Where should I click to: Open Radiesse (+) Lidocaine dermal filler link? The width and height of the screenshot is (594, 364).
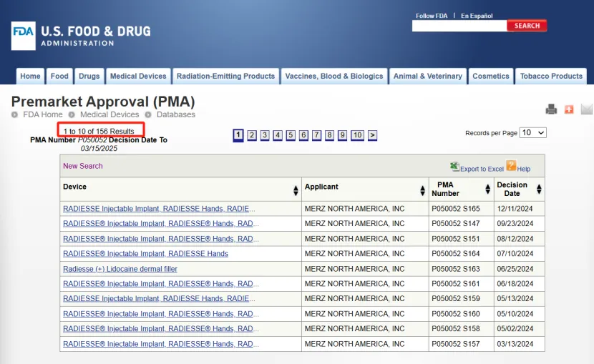click(120, 269)
